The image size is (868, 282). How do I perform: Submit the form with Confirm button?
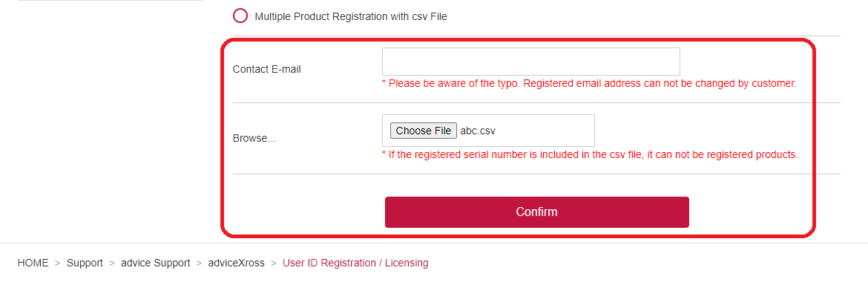tap(537, 212)
